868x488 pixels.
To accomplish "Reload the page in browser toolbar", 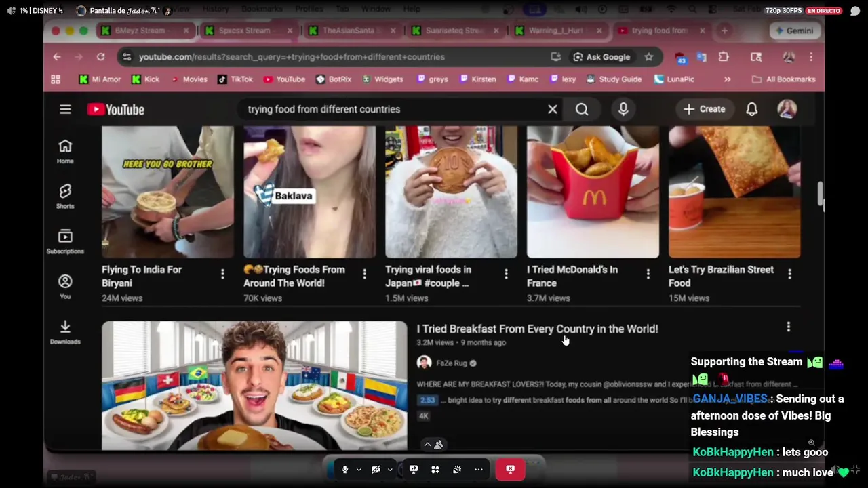I will pos(100,57).
